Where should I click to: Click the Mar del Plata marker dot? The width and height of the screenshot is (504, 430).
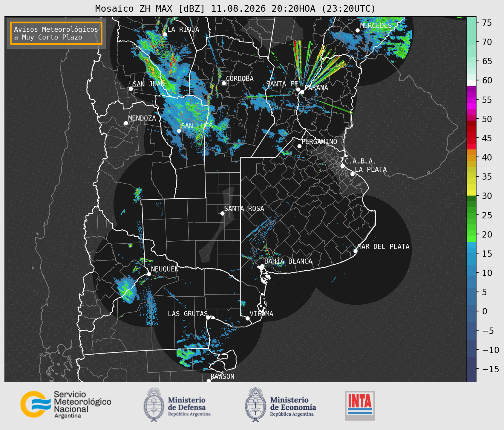(x=356, y=251)
